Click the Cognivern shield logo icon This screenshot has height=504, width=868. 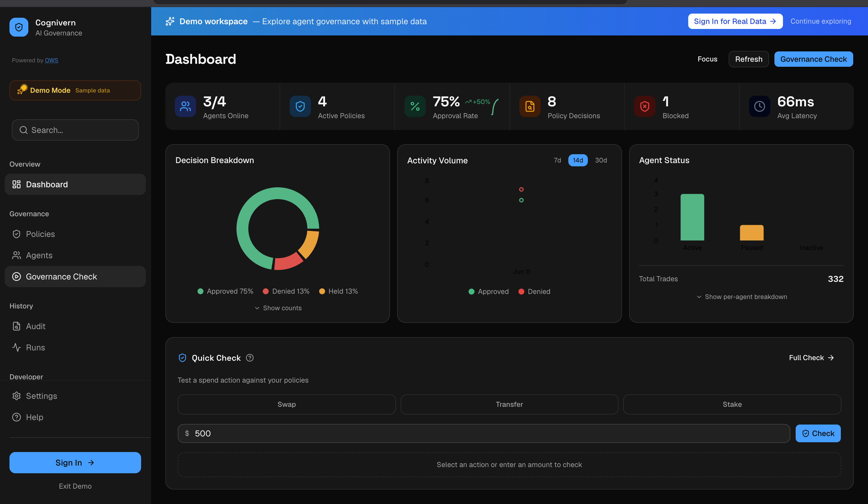[19, 27]
